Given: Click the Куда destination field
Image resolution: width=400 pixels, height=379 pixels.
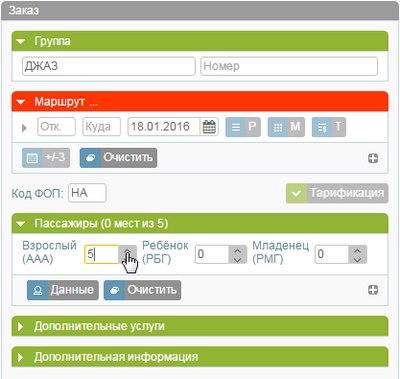Looking at the screenshot, I should pyautogui.click(x=101, y=127).
